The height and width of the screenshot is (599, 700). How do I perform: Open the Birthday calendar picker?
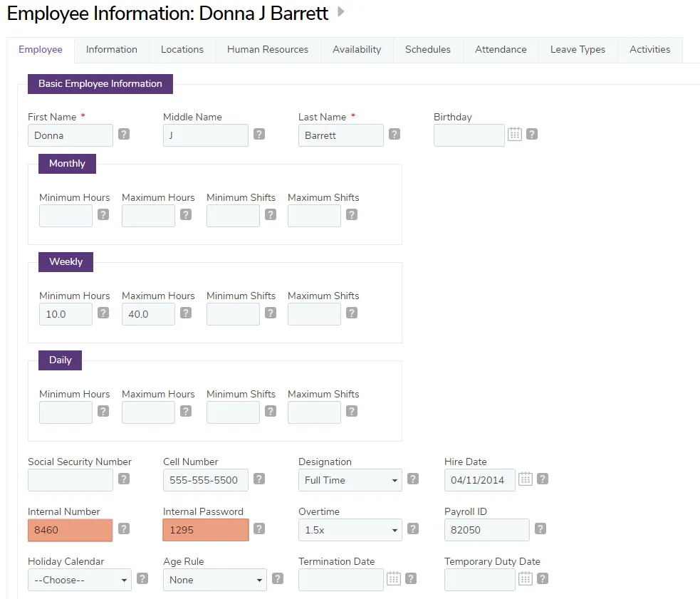pyautogui.click(x=515, y=134)
